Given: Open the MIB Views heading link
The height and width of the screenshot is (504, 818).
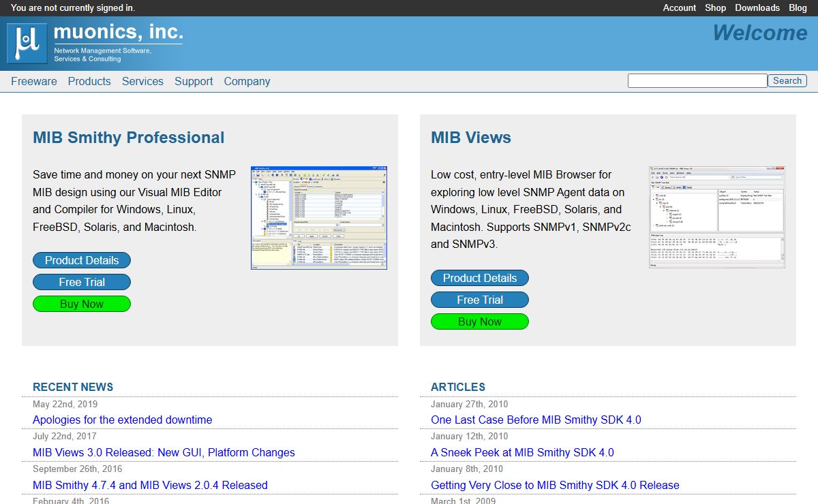Looking at the screenshot, I should pyautogui.click(x=471, y=138).
